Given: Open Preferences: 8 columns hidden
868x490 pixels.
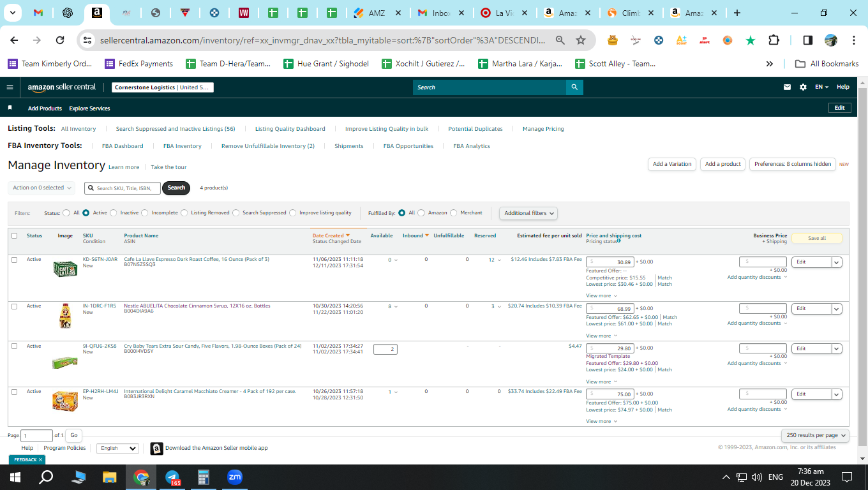Looking at the screenshot, I should point(793,164).
